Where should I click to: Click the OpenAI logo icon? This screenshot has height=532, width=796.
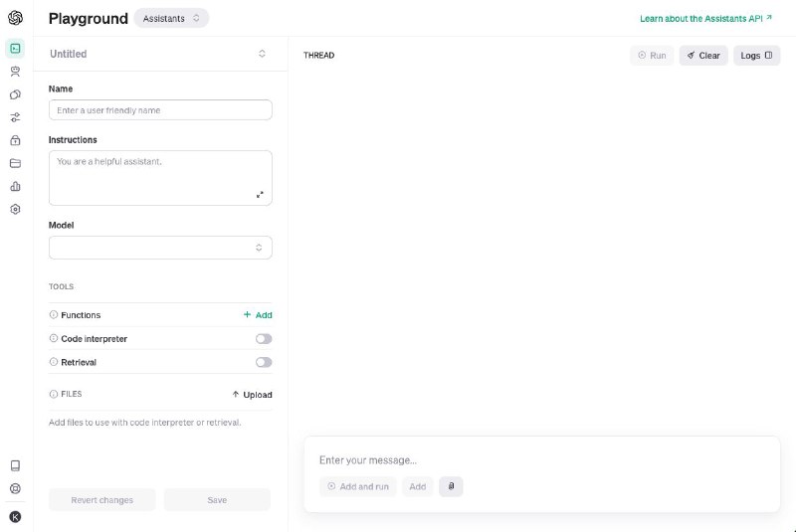[15, 18]
